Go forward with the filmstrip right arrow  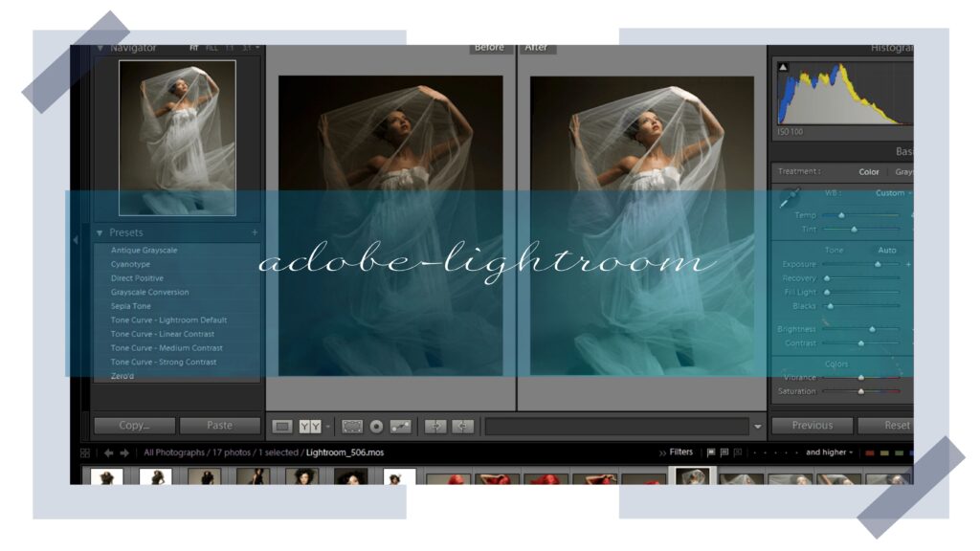[124, 452]
